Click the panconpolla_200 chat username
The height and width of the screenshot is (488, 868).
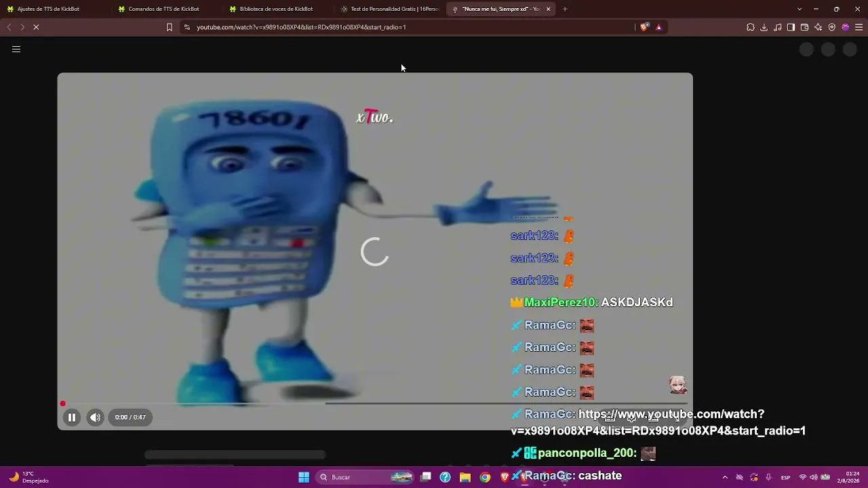click(x=587, y=453)
